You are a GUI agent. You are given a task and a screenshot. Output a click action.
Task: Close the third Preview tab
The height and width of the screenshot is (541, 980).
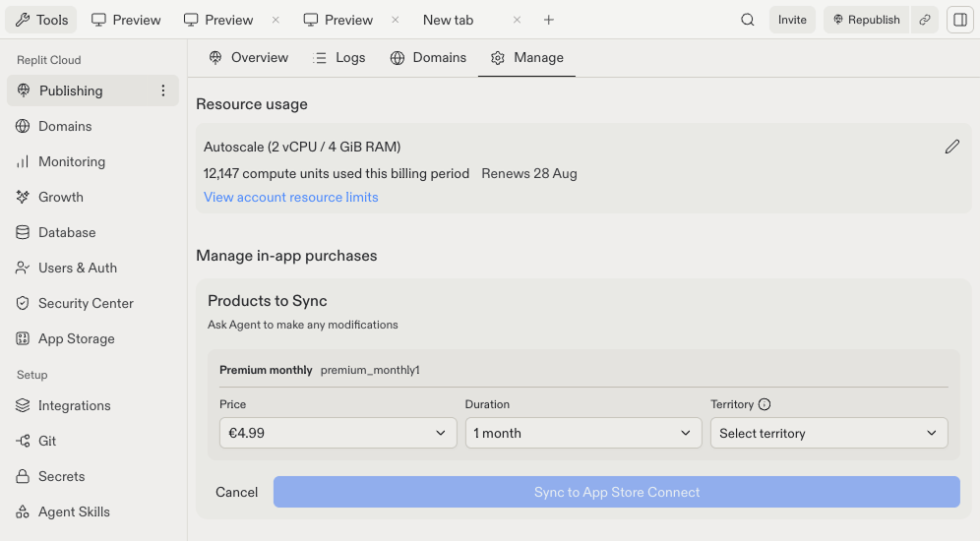tap(395, 20)
